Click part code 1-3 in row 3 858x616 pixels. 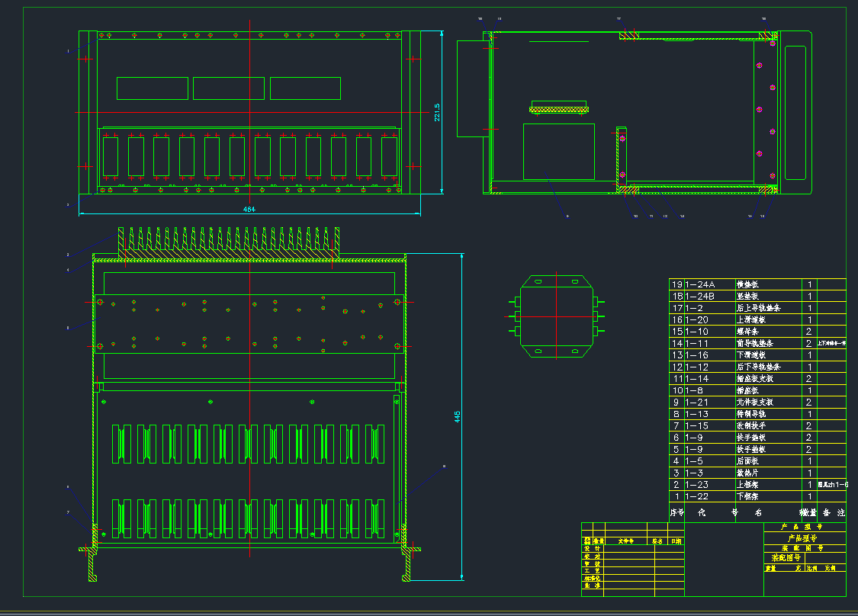694,473
